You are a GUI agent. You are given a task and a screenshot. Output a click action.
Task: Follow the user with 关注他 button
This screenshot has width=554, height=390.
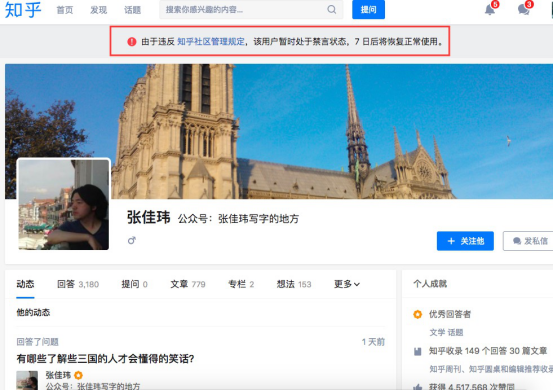coord(465,241)
